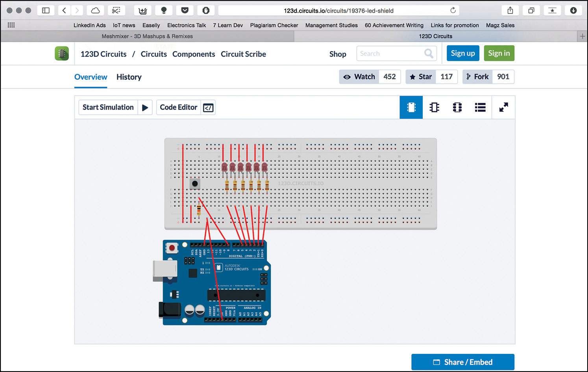Open the Components navigation link
588x372 pixels.
coord(194,54)
